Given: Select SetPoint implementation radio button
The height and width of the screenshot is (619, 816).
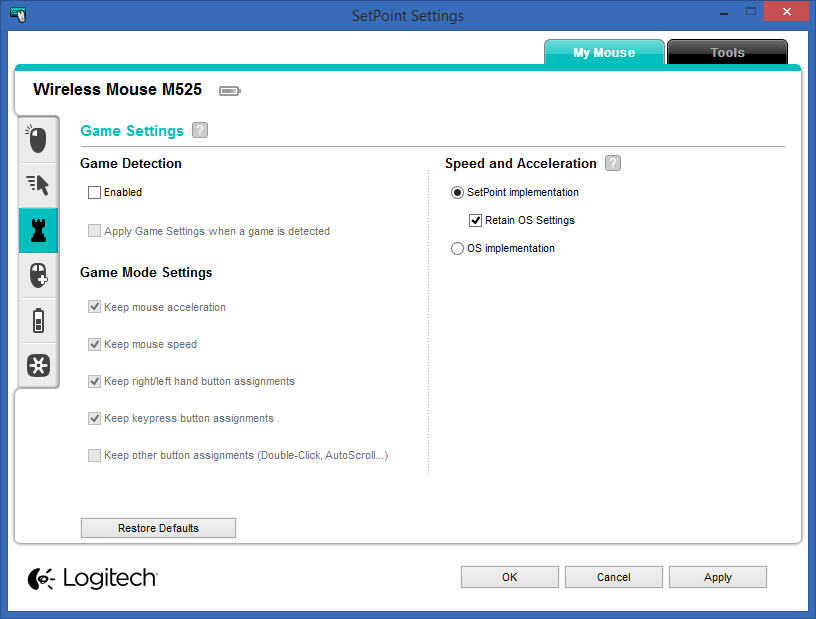Looking at the screenshot, I should pyautogui.click(x=457, y=193).
